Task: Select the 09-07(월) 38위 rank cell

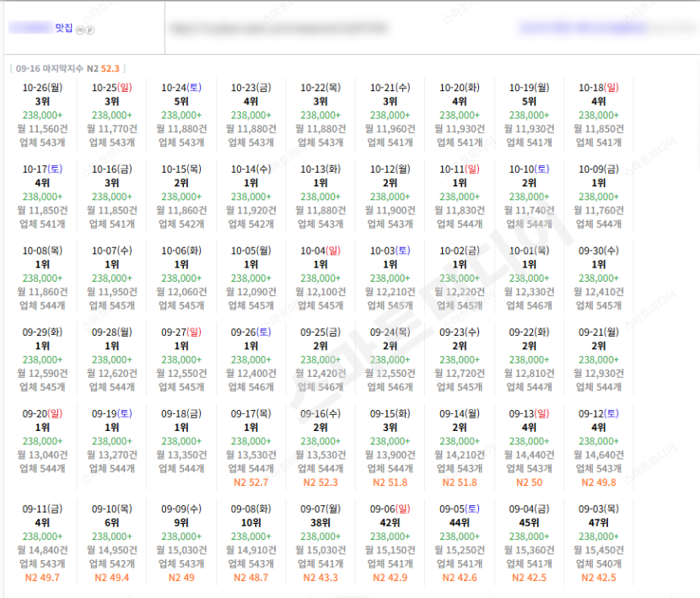Action: pos(320,523)
